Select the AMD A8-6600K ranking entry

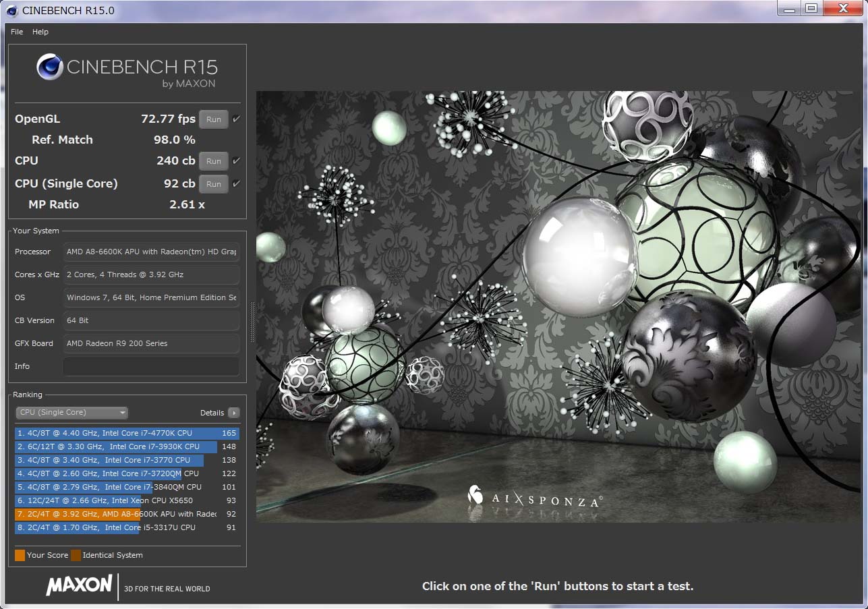point(127,514)
